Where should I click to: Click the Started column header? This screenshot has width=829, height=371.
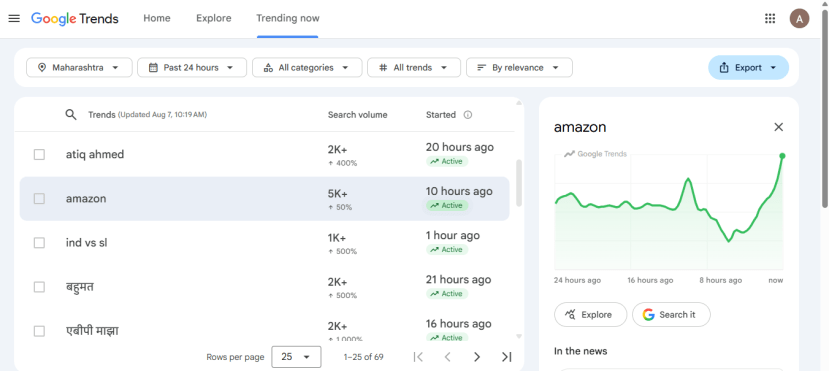(x=440, y=115)
